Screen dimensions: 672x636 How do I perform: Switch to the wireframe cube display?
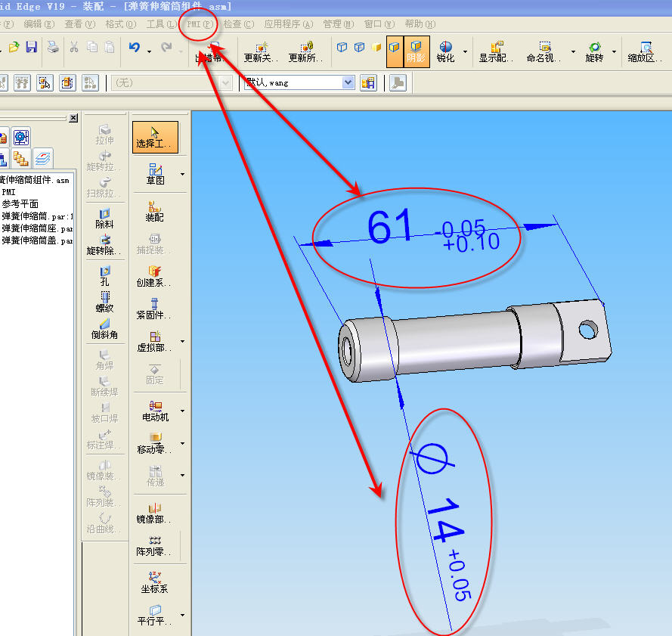click(342, 47)
